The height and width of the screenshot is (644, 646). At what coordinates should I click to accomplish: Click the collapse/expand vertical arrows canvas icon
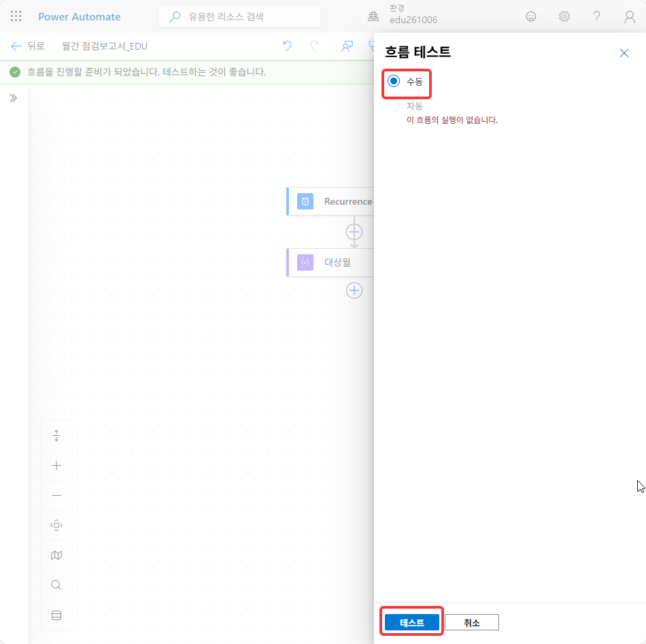[56, 435]
